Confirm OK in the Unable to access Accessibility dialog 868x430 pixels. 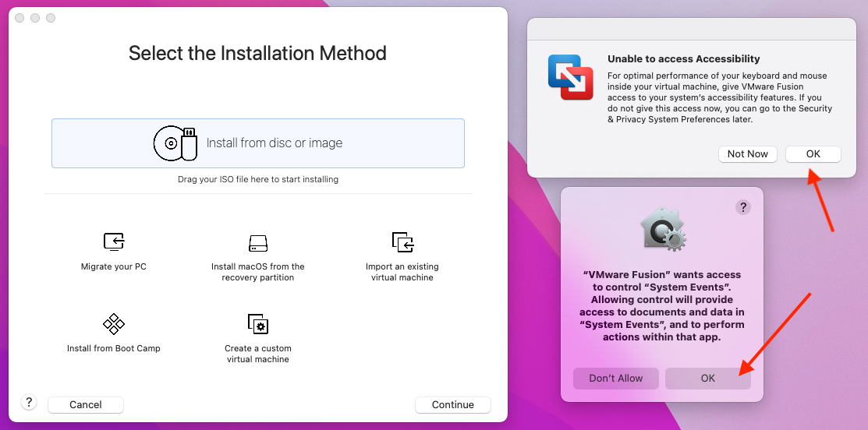pyautogui.click(x=813, y=154)
